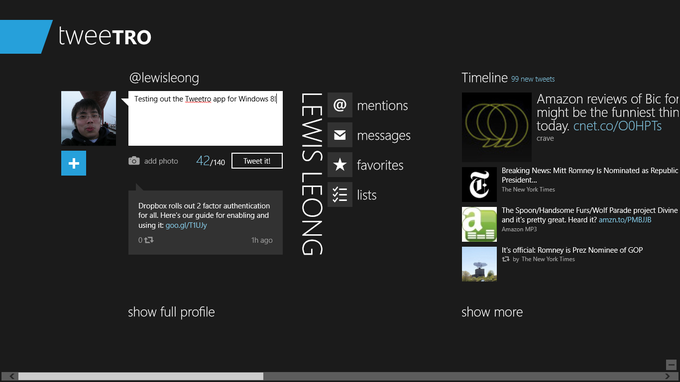The height and width of the screenshot is (382, 680).
Task: Click the left scrollbar arrow
Action: tap(11, 376)
